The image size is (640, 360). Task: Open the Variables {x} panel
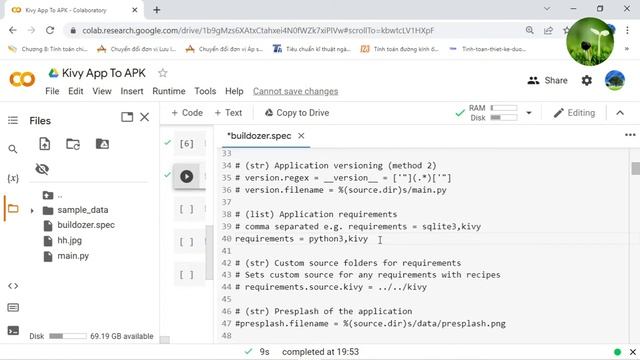click(13, 178)
